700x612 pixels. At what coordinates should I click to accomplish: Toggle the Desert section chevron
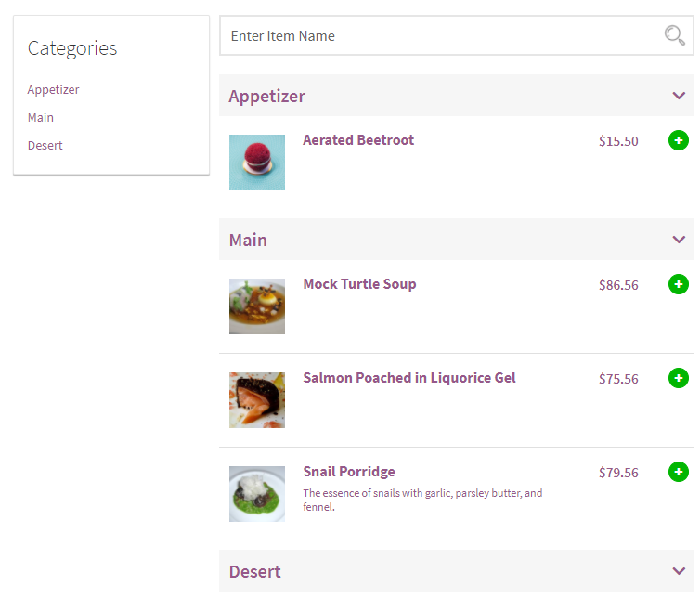[x=679, y=571]
